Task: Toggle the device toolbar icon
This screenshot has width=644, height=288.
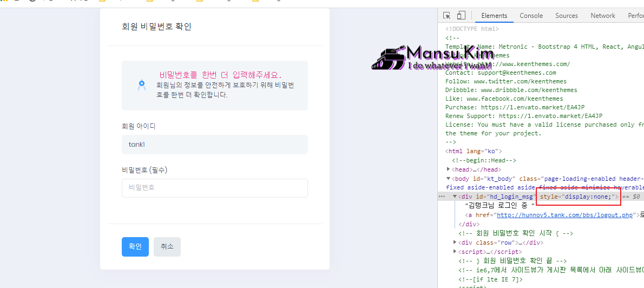Action: tap(461, 16)
